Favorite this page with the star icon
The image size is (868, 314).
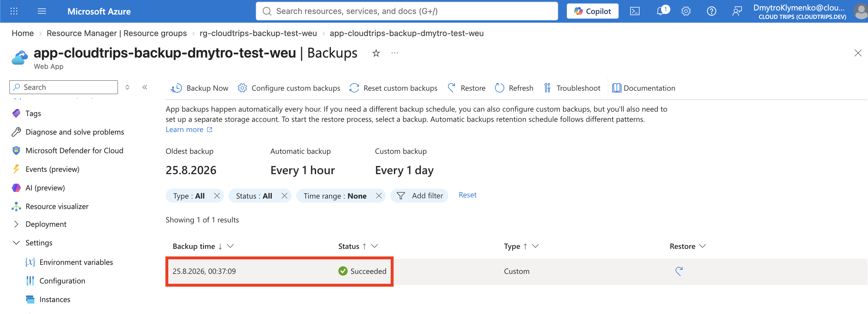point(376,53)
